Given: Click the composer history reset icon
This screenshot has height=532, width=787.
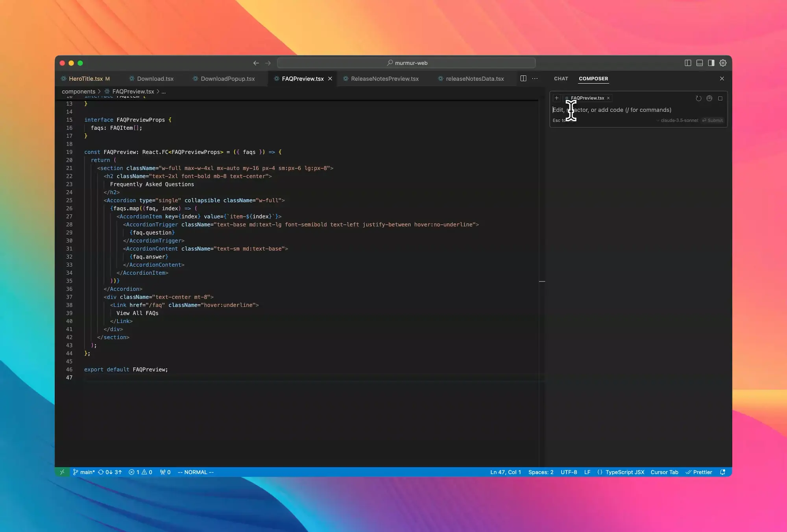Looking at the screenshot, I should point(698,98).
